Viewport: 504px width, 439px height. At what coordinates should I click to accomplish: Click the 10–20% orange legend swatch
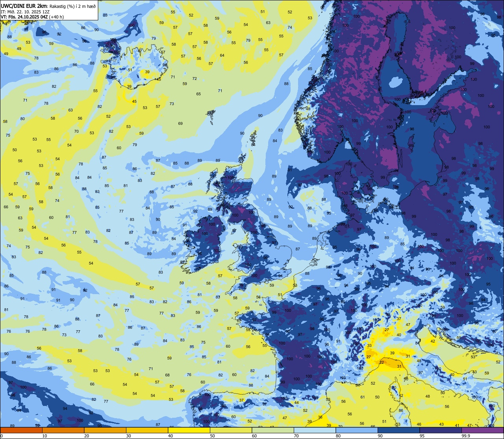click(63, 430)
